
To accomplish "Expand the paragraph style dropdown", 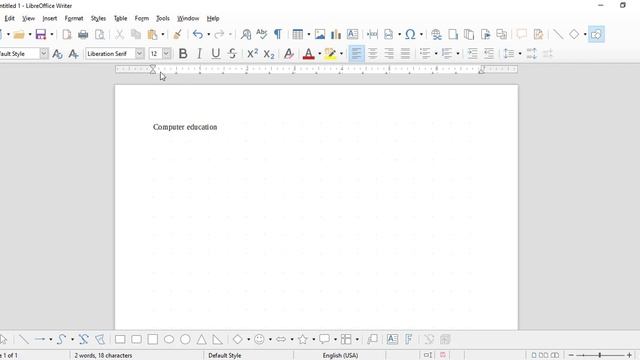I will [44, 53].
